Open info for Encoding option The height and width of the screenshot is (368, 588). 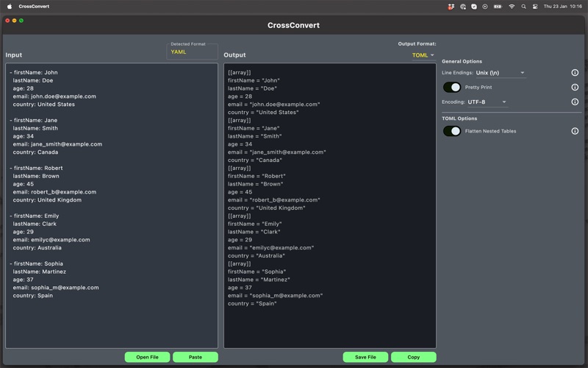575,102
